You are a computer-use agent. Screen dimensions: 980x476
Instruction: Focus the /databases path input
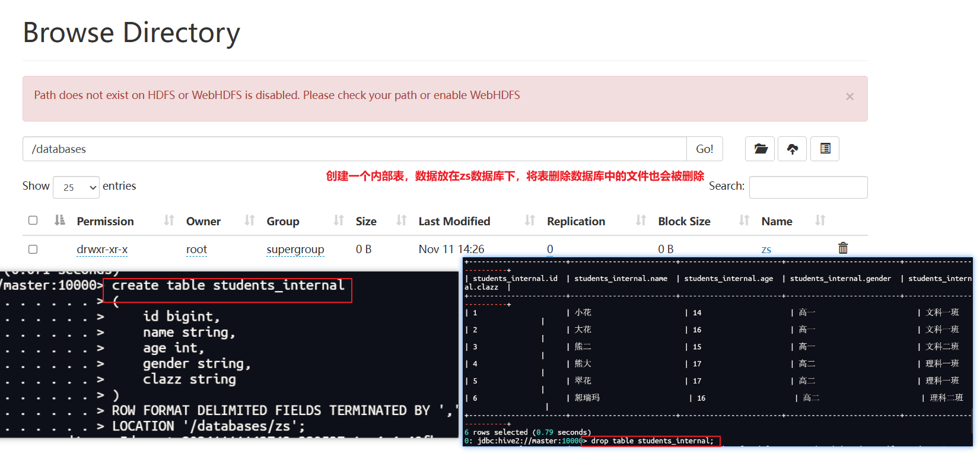(x=355, y=149)
